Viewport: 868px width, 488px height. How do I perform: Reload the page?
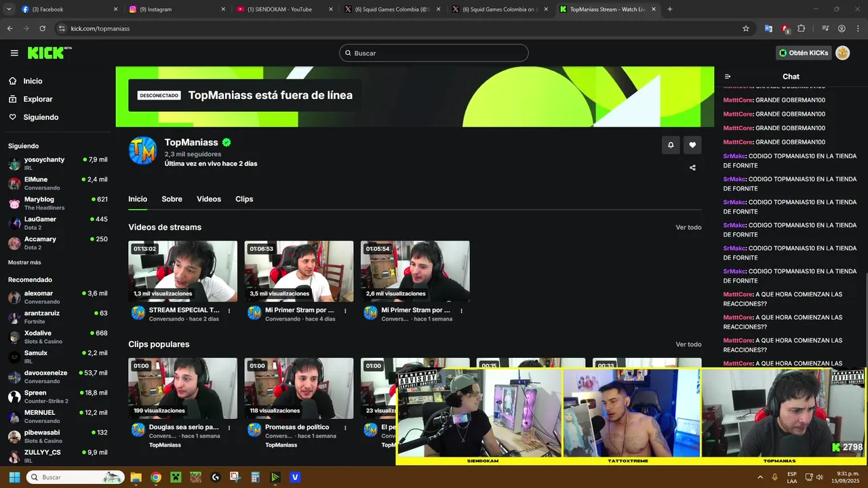coord(42,28)
